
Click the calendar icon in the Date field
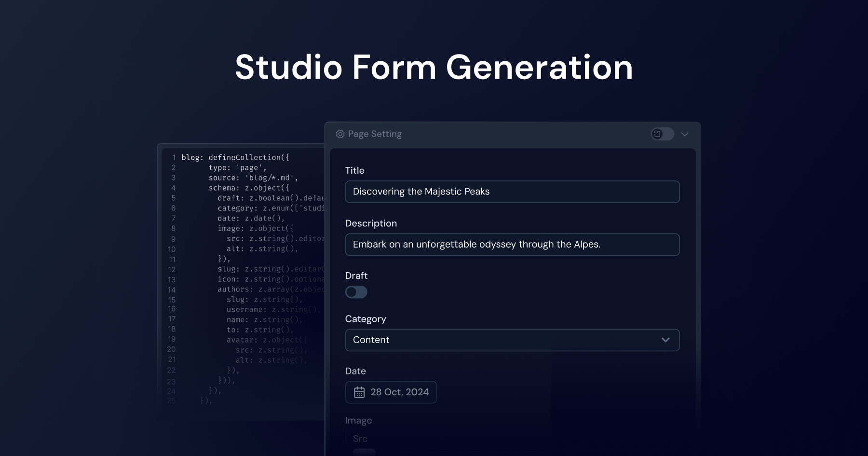[x=359, y=392]
